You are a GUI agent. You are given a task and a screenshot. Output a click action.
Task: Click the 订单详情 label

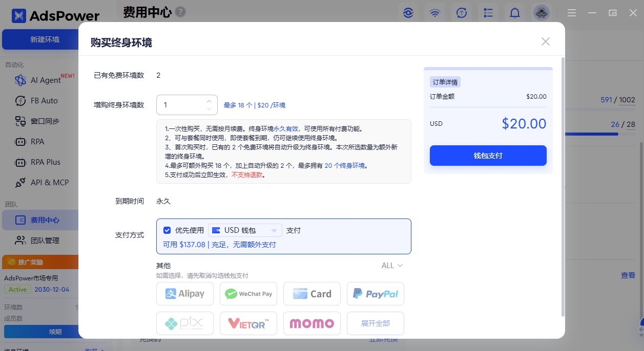coord(445,82)
